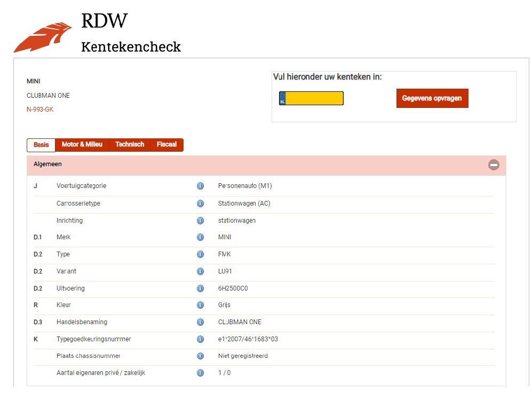Click the Uitvoering value 6H2500C0

233,288
